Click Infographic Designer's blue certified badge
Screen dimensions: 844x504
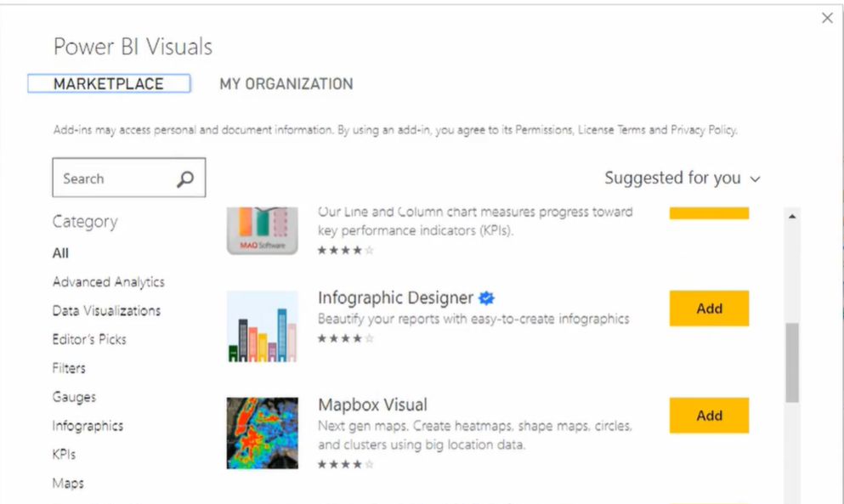point(486,297)
